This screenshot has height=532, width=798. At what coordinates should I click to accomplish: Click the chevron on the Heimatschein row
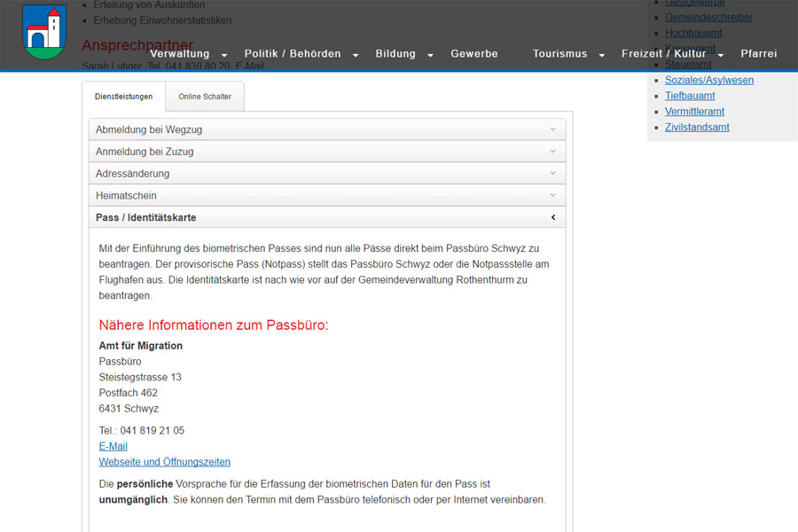coord(552,195)
